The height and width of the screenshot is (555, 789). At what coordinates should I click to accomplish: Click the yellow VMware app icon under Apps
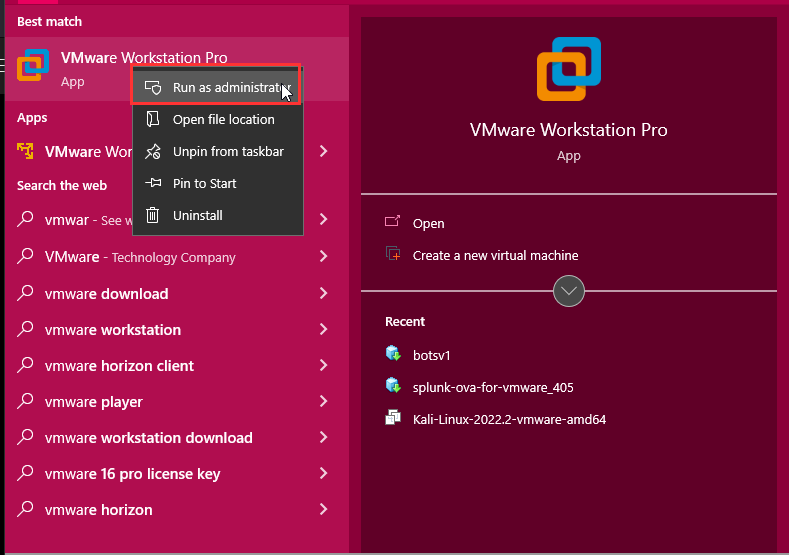[25, 151]
